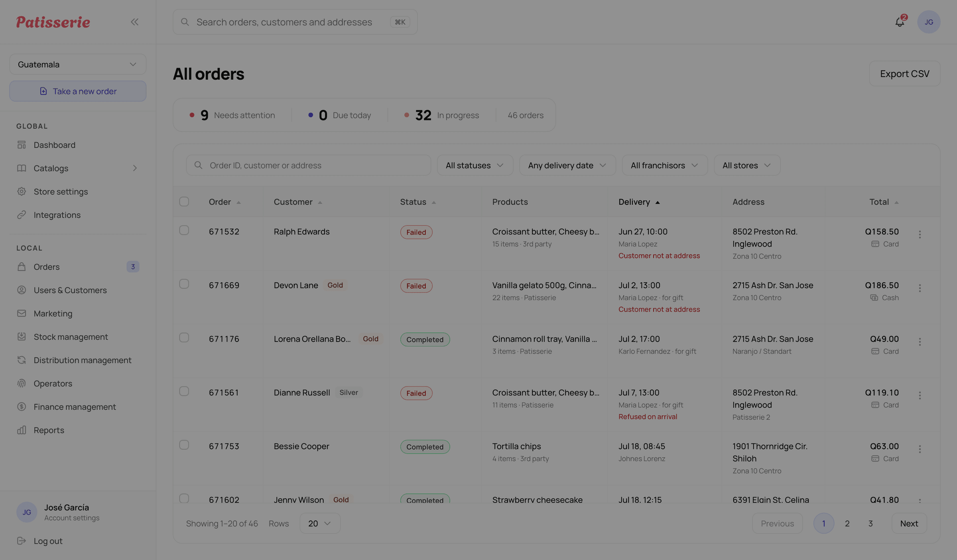The width and height of the screenshot is (957, 560).
Task: Check the box for order 671532
Action: [184, 230]
